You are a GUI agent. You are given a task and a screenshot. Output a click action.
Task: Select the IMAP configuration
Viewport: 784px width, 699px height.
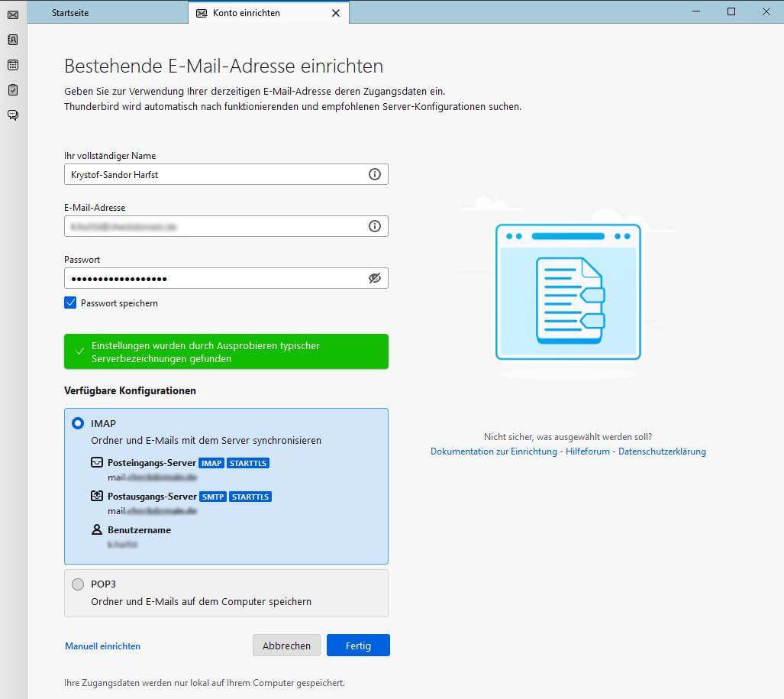pos(77,423)
